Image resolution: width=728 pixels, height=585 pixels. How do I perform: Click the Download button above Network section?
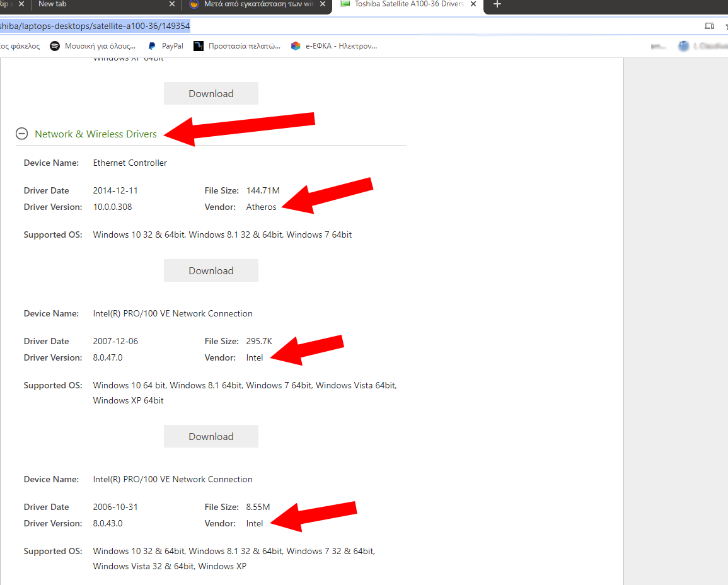click(x=211, y=93)
